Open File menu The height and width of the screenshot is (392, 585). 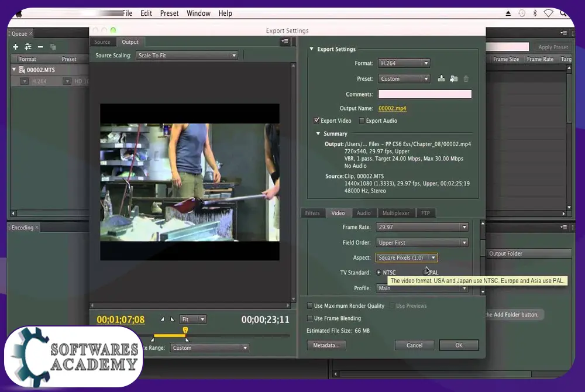127,13
